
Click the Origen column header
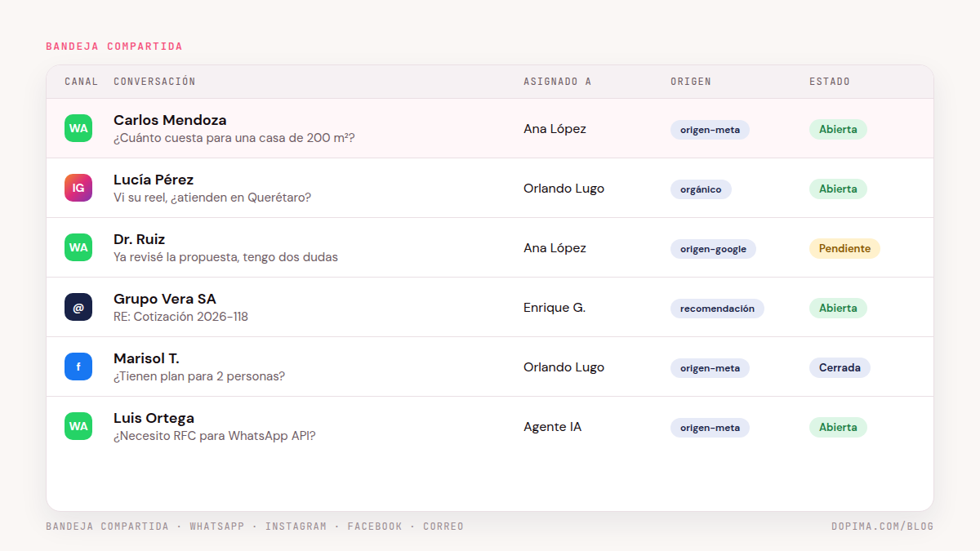[691, 82]
